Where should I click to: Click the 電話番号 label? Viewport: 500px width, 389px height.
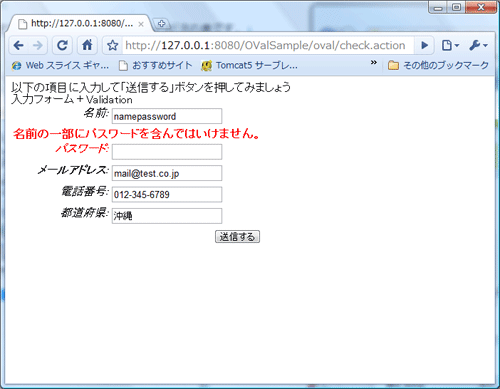point(85,191)
